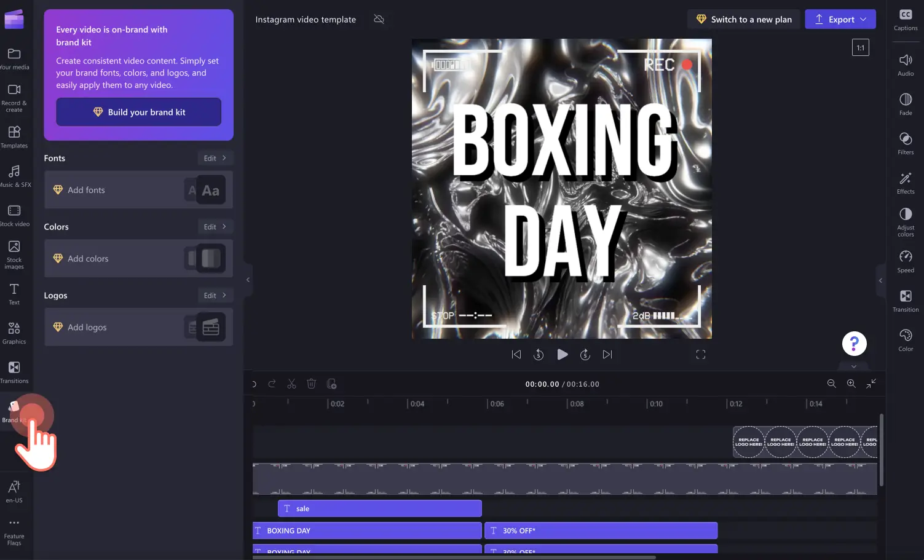924x560 pixels.
Task: Open the Record & create tab
Action: point(14,98)
